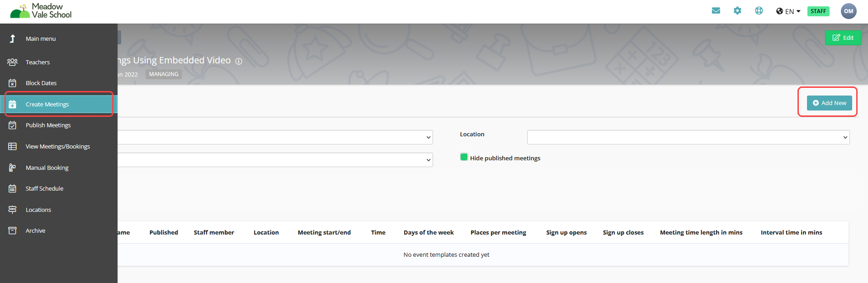Click the Meadow Vale School logo

41,11
